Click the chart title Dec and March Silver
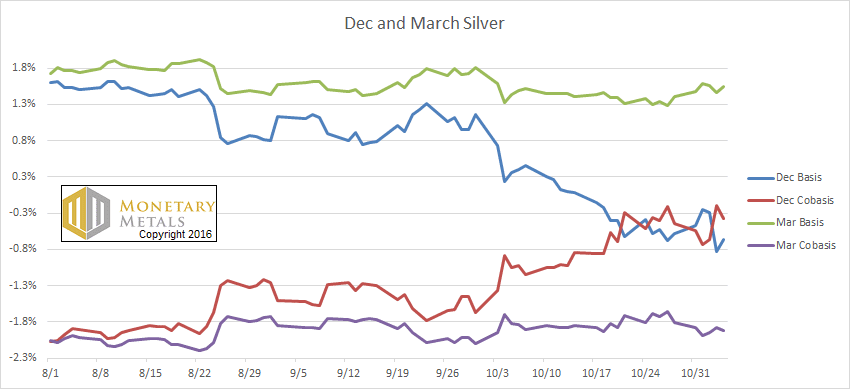Image resolution: width=850 pixels, height=389 pixels. pyautogui.click(x=425, y=25)
